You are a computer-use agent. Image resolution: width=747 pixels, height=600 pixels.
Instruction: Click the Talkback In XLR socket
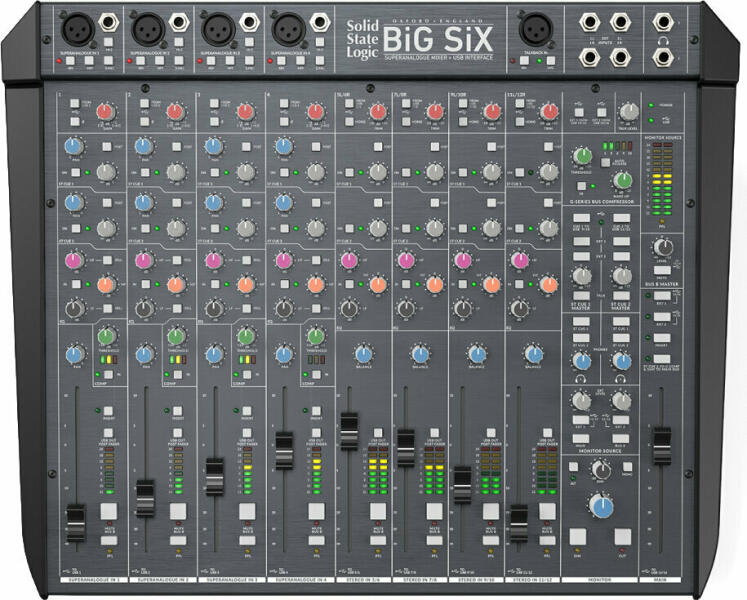pyautogui.click(x=535, y=28)
